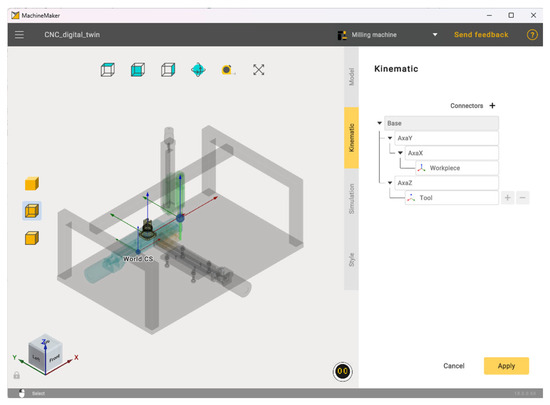
Task: Click the Send feedback link
Action: pyautogui.click(x=481, y=35)
